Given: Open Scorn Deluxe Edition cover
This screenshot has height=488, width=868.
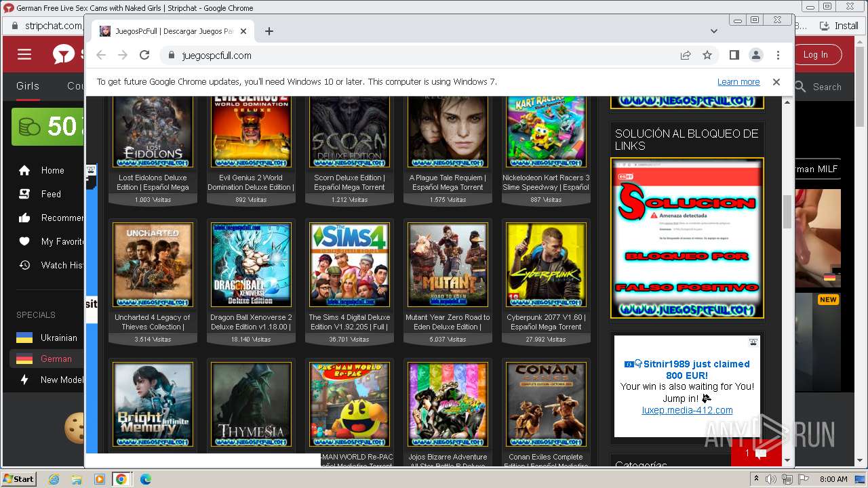Looking at the screenshot, I should [x=349, y=131].
